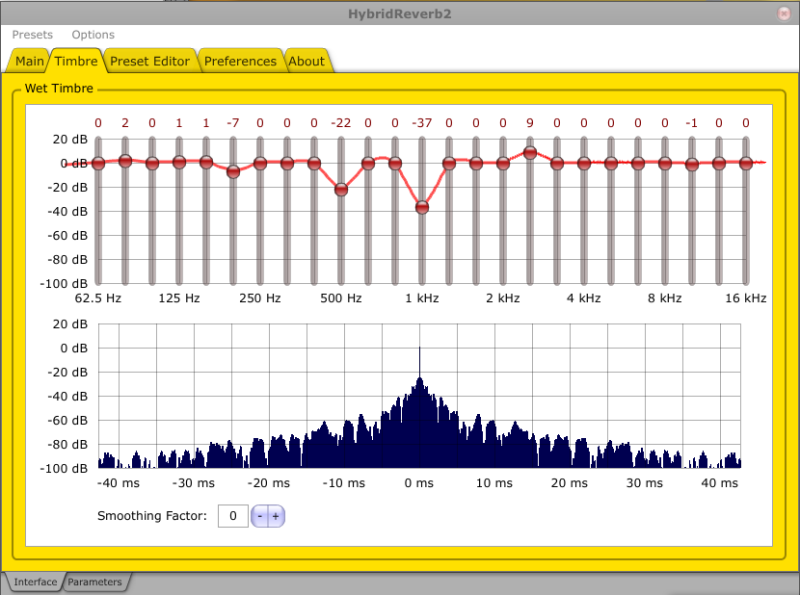
Task: Go to the Preferences tab
Action: point(240,61)
